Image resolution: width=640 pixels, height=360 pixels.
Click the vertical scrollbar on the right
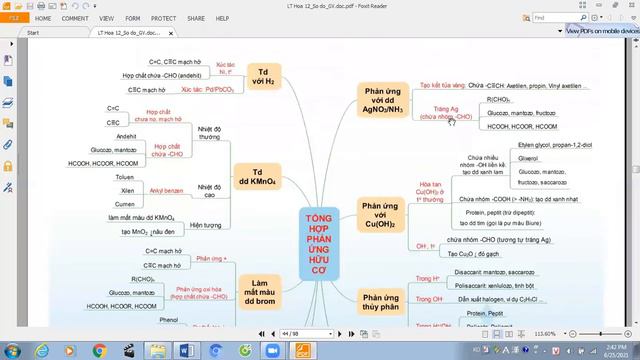pos(636,169)
